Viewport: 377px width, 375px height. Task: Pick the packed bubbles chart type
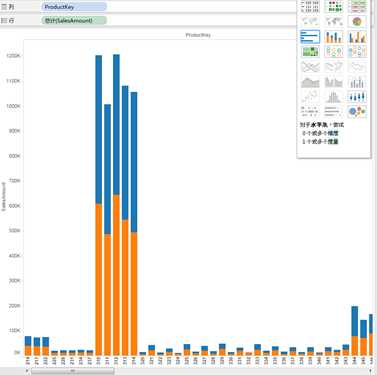coord(357,111)
